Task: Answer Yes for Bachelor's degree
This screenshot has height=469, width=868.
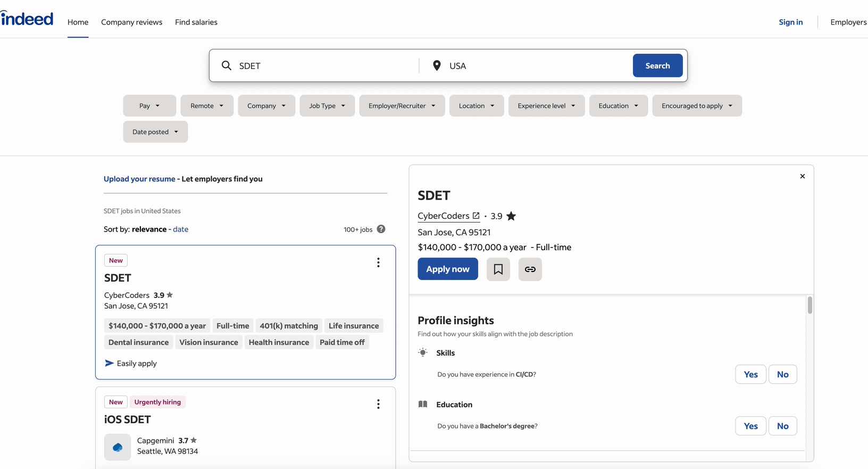Action: point(750,426)
